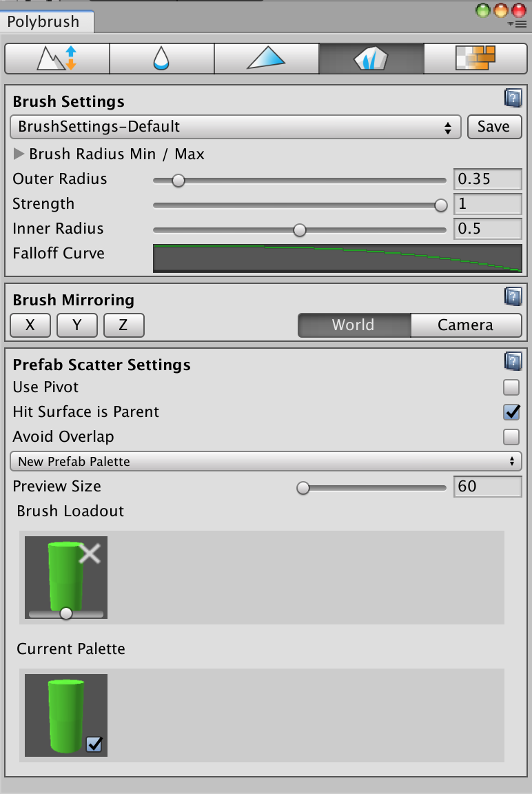Enable the Use Pivot checkbox

coord(511,387)
